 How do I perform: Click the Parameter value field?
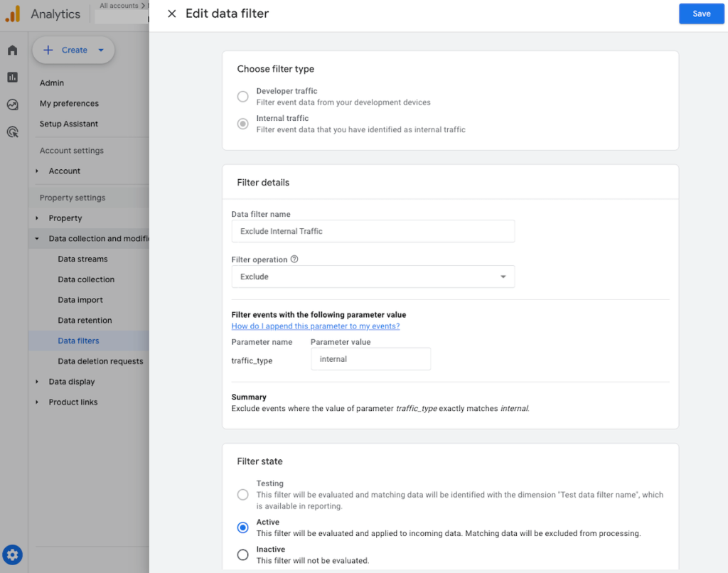coord(371,359)
